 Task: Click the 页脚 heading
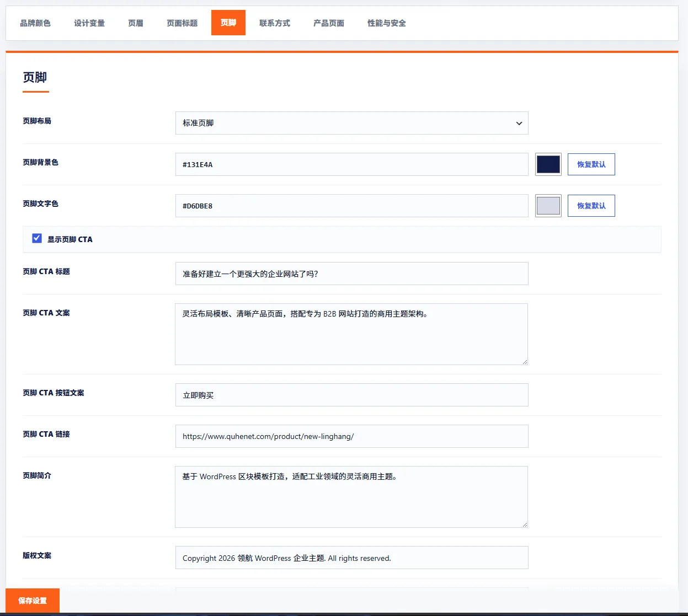point(35,77)
